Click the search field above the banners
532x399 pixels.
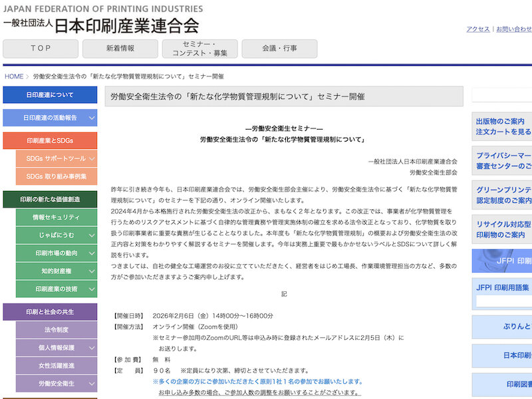(501, 96)
